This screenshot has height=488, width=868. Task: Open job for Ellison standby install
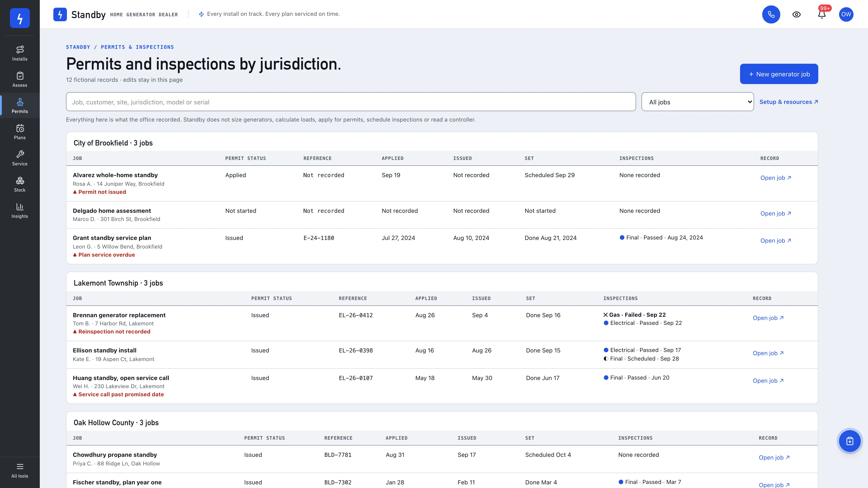click(768, 353)
